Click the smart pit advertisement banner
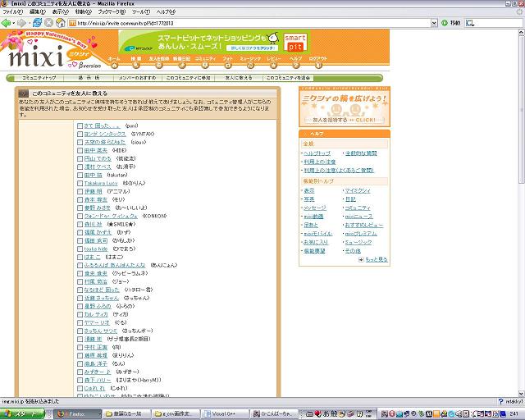 pos(213,45)
